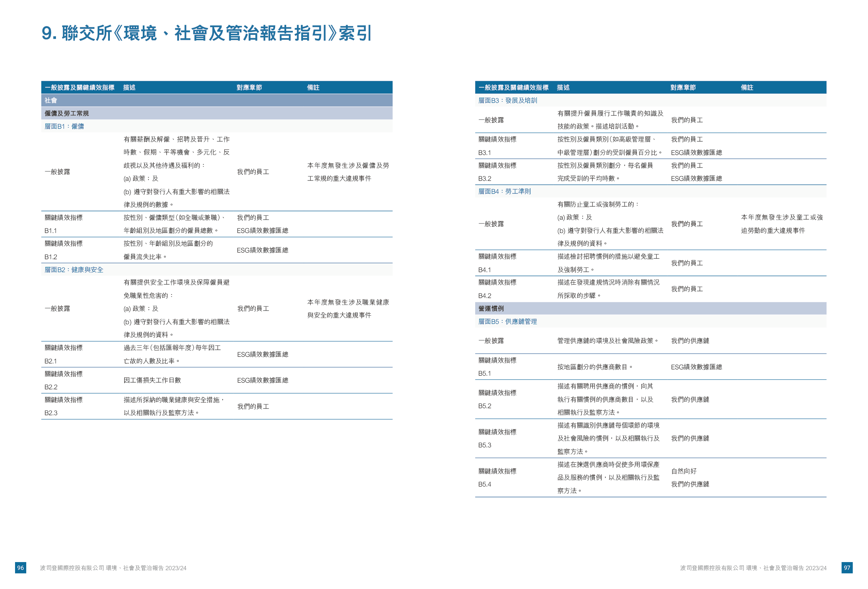Image resolution: width=868 pixels, height=589 pixels.
Task: Click the 僱傭及勞工常規 subheader row
Action: [x=67, y=113]
